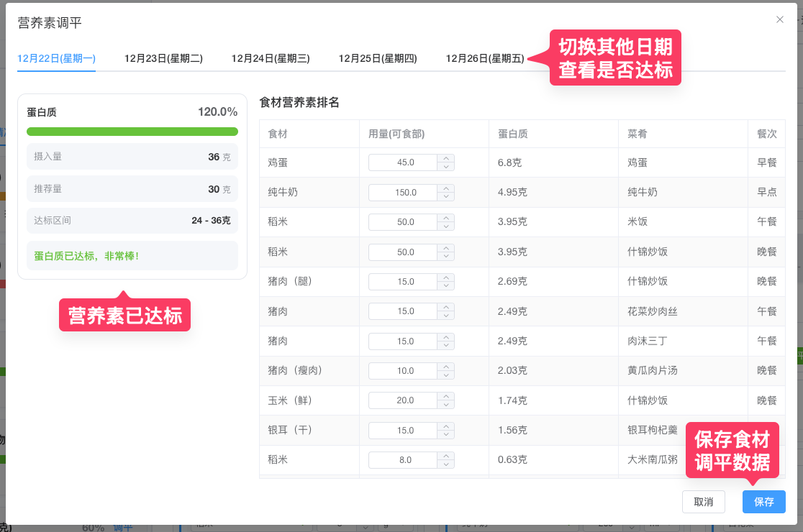Increase the 稻米 50.0 米饭 amount
Image resolution: width=803 pixels, height=532 pixels.
447,219
